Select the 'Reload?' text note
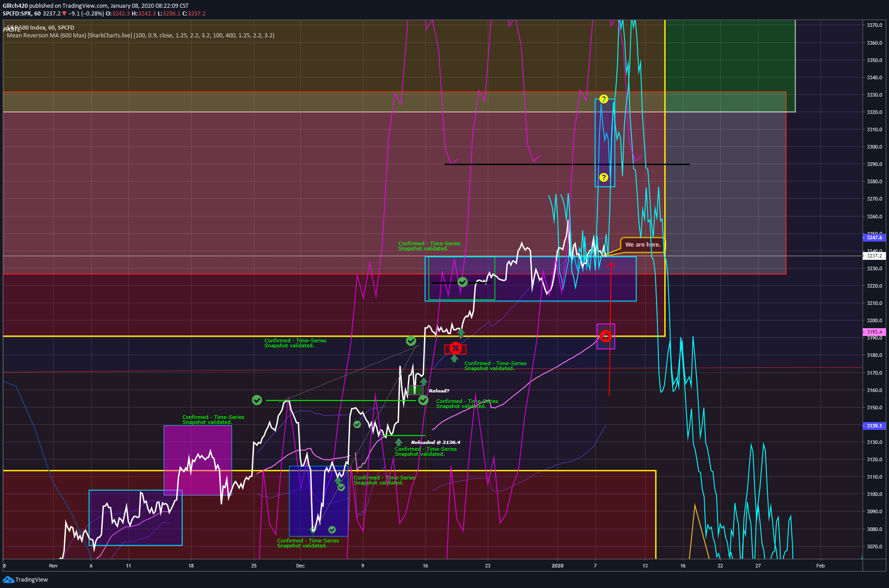The width and height of the screenshot is (889, 588). tap(439, 391)
